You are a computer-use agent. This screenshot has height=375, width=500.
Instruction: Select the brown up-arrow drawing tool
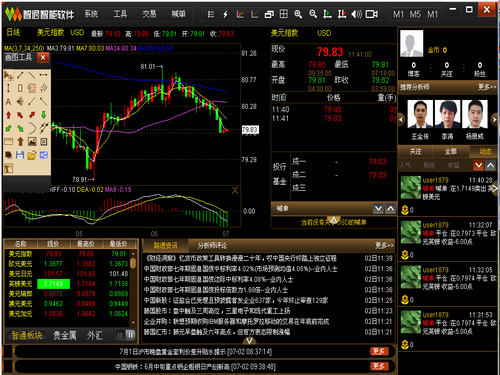point(20,142)
